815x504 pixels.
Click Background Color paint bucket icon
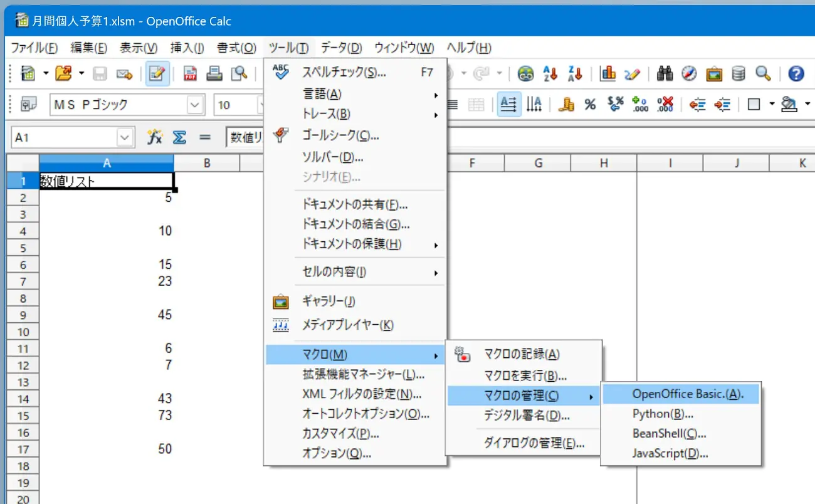[x=789, y=105]
